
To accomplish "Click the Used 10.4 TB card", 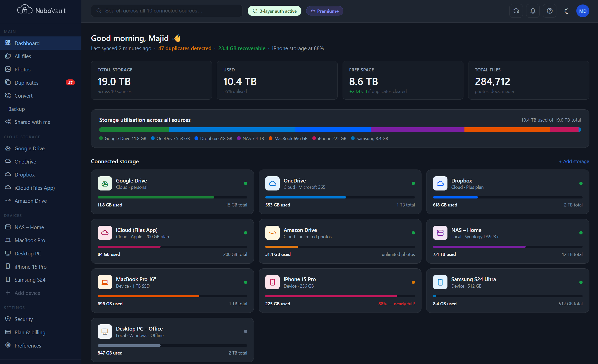I will 277,80.
